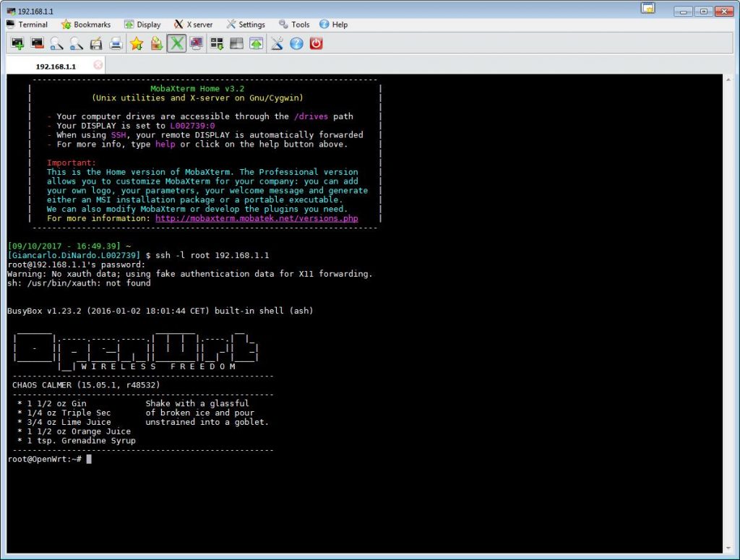
Task: Click the blue Help question mark icon
Action: tap(296, 43)
